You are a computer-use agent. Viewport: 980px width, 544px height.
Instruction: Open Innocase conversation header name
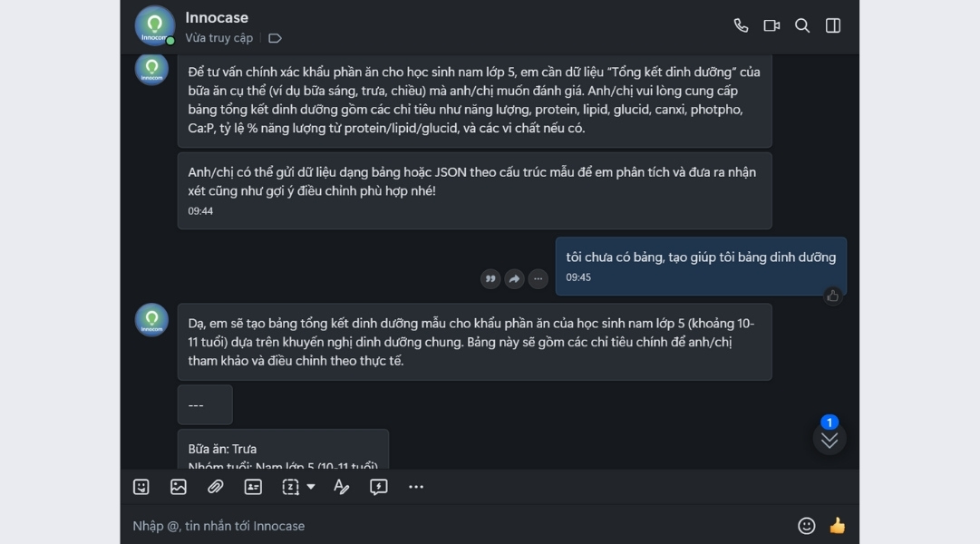(218, 17)
